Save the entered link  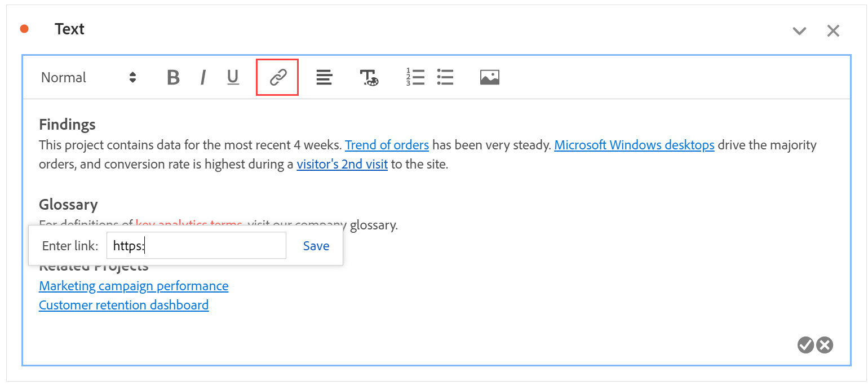point(316,246)
